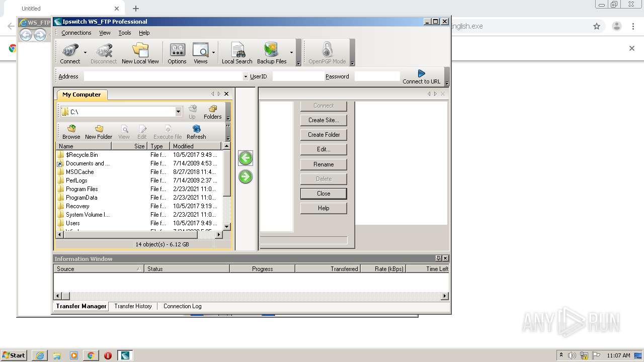The image size is (644, 362).
Task: Click the green left transfer arrow
Action: 246,158
